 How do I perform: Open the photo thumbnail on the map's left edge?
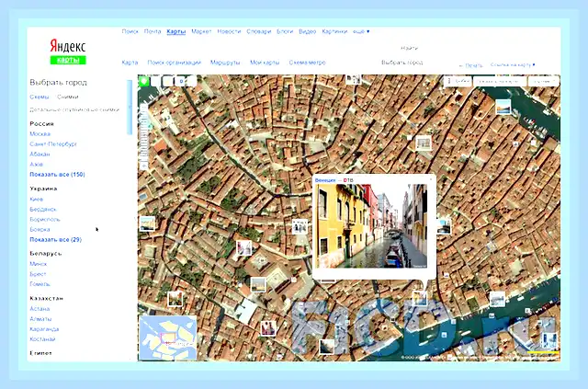click(147, 223)
